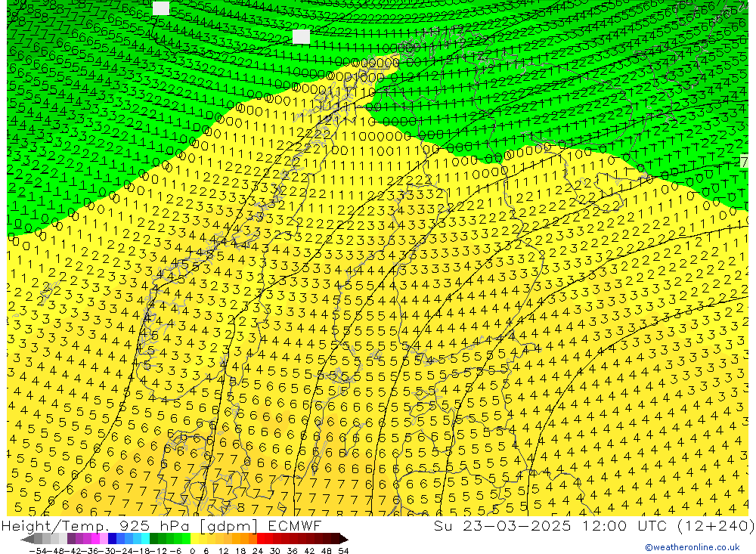Pick the darkest green swatch in the legend
This screenshot has width=756, height=554.
tap(153, 539)
